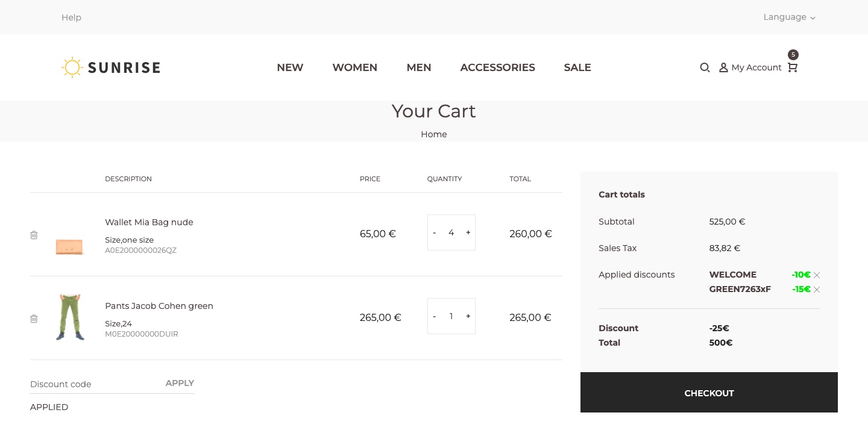Dismiss the GREEN7263xF discount via X icon
This screenshot has height=442, width=868.
tap(817, 290)
